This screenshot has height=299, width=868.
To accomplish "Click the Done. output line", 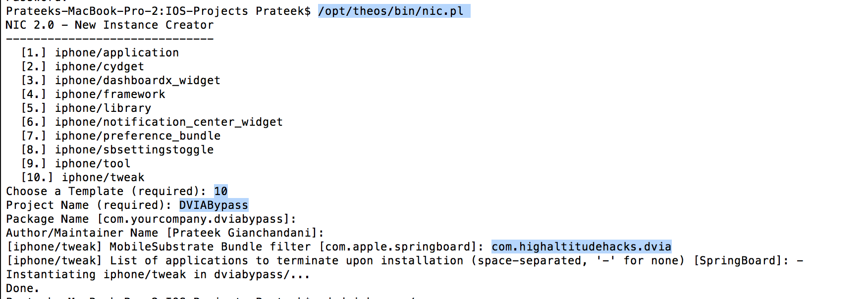I will pos(23,288).
